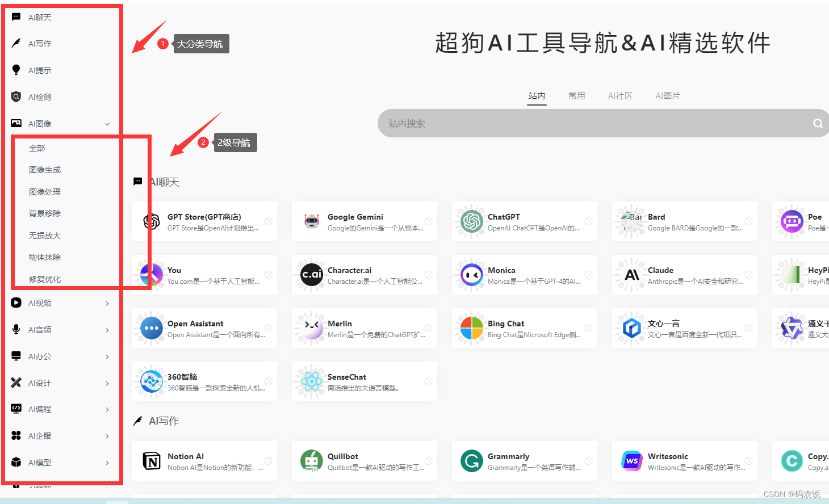Select 背景移除 submenu item
829x504 pixels.
(x=45, y=213)
